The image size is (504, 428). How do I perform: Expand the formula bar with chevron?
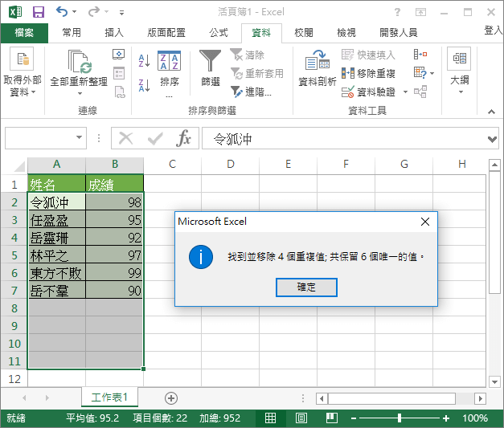pos(492,138)
